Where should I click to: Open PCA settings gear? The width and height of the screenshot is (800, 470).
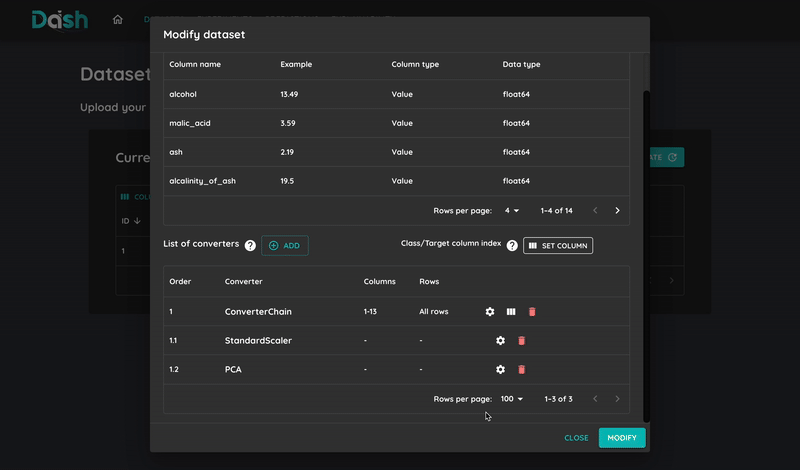coord(501,369)
